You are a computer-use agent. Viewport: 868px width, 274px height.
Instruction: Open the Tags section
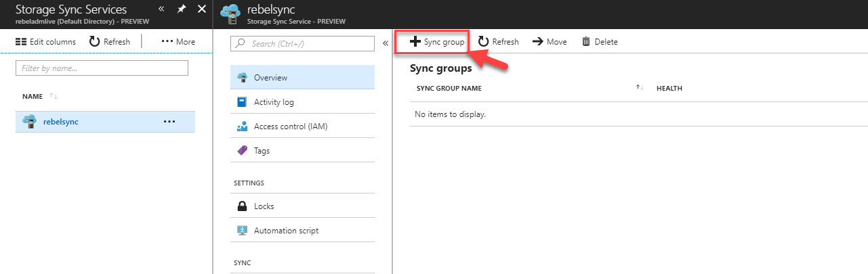tap(302, 150)
